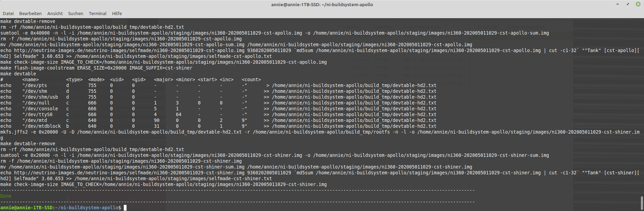Click the "/dev/mtdblock" devtable entry
The height and width of the screenshot is (211, 644).
pyautogui.click(x=41, y=126)
